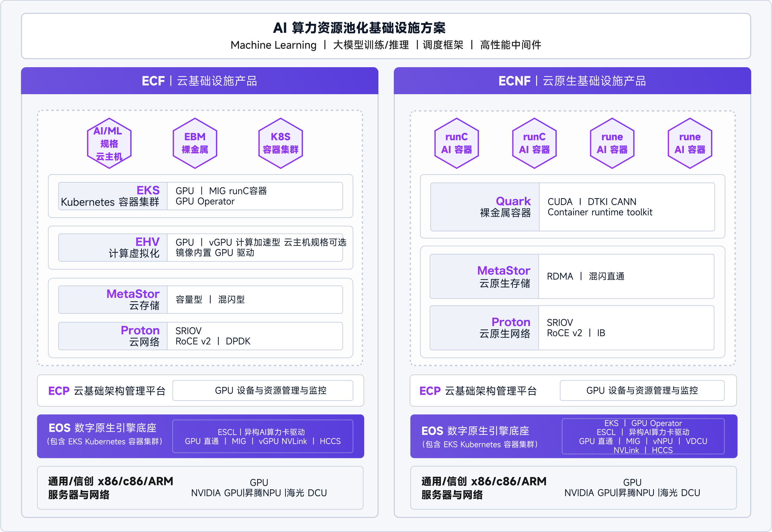Click 'vGPU 计算加速型 云主机规格可选' text

coord(278,242)
